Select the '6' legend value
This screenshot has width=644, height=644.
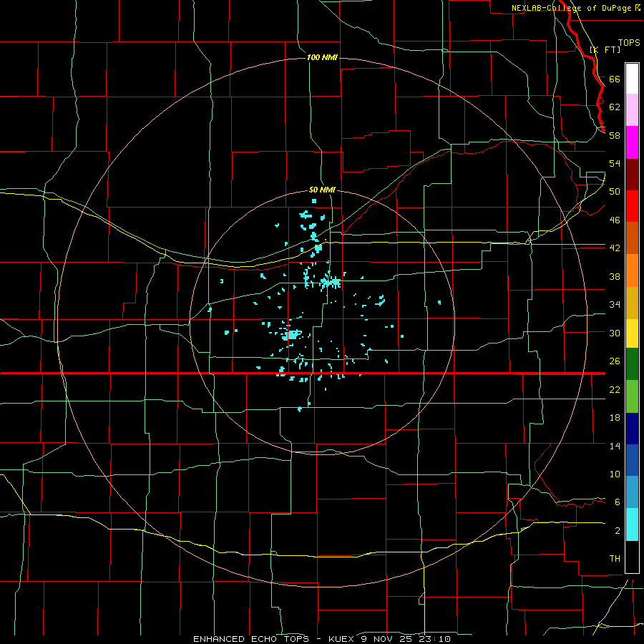point(618,502)
